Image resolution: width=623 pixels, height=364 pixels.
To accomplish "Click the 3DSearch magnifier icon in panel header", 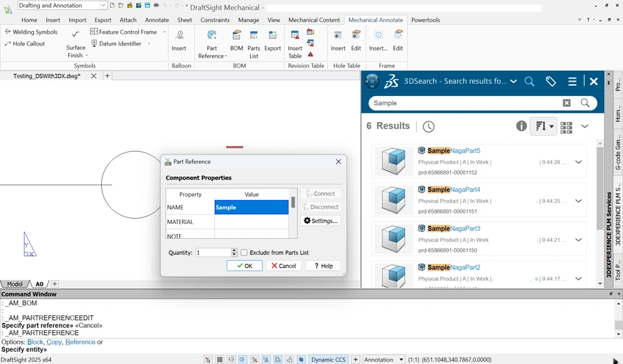I will [x=530, y=82].
